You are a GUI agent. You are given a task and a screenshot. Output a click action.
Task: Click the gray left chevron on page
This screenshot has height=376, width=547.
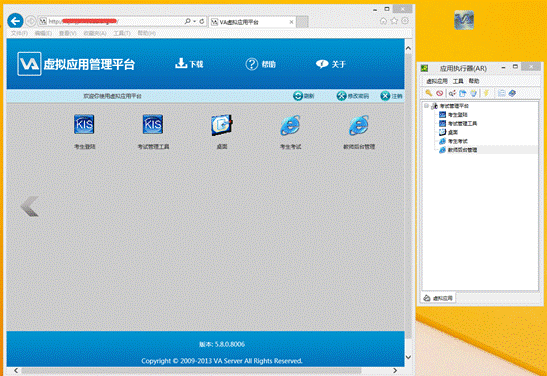pos(30,206)
